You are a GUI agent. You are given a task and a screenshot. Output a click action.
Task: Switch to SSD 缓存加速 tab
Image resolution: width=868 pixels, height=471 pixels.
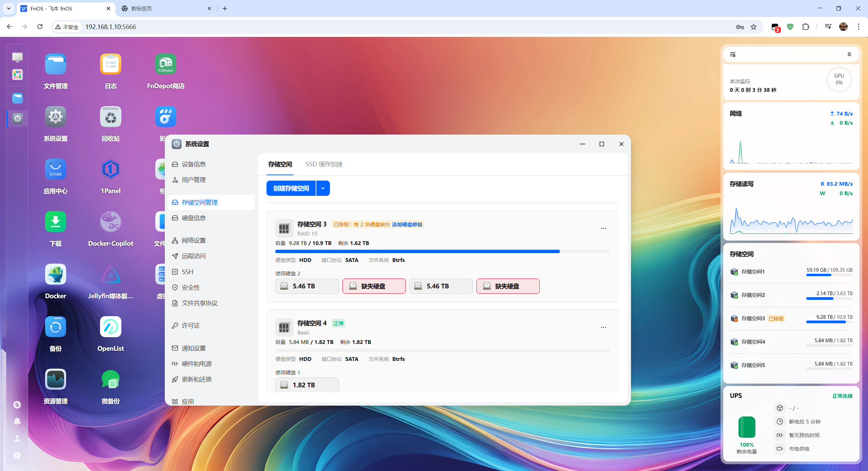324,164
